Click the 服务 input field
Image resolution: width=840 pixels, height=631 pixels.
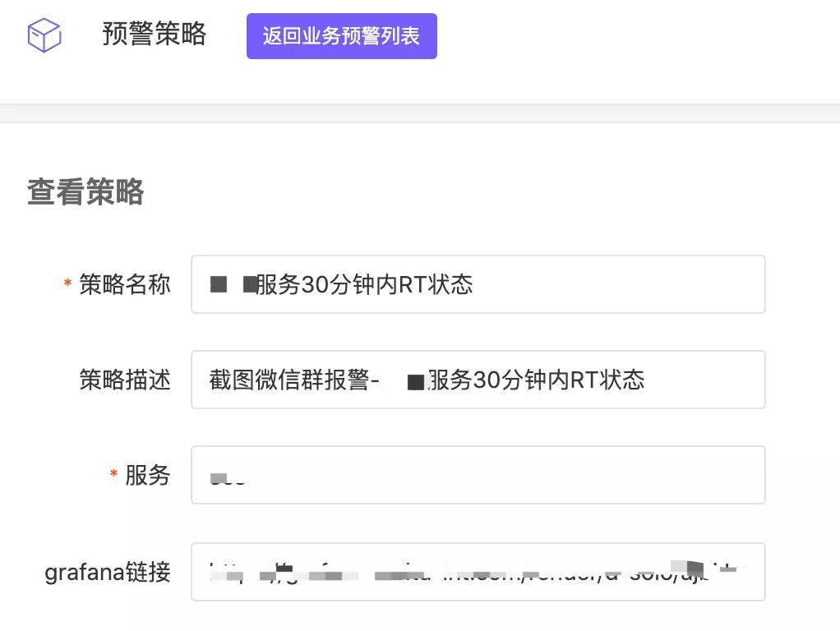478,475
